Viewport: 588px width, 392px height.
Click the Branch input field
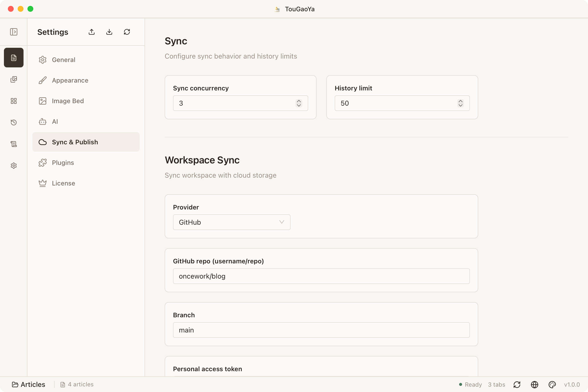click(321, 330)
